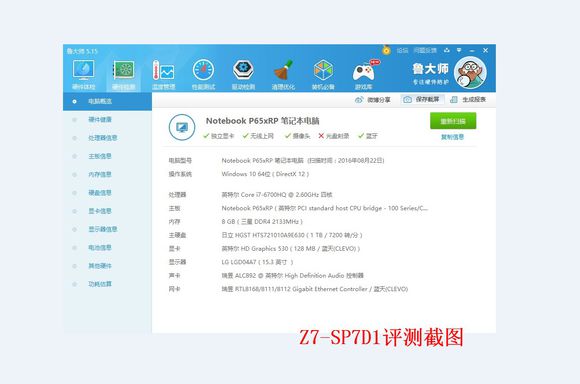580x384 pixels.
Task: Open 硬件健康 in the sidebar
Action: 100,119
